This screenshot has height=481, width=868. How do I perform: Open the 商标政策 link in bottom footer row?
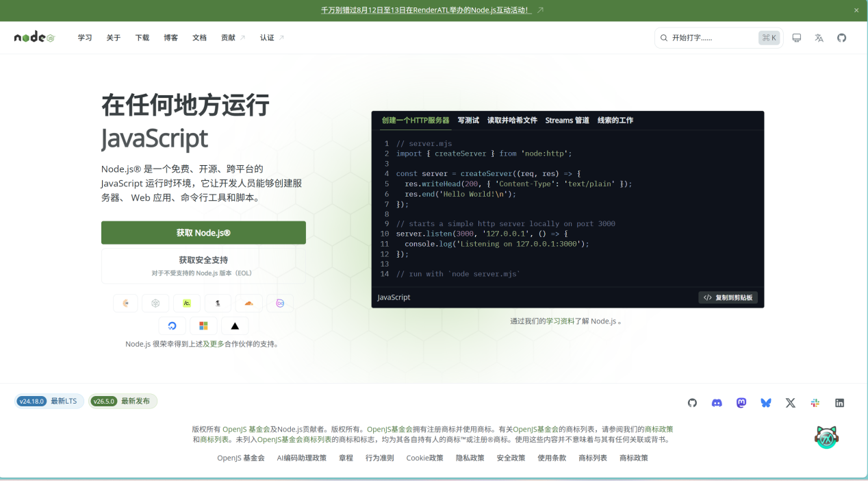pos(634,458)
